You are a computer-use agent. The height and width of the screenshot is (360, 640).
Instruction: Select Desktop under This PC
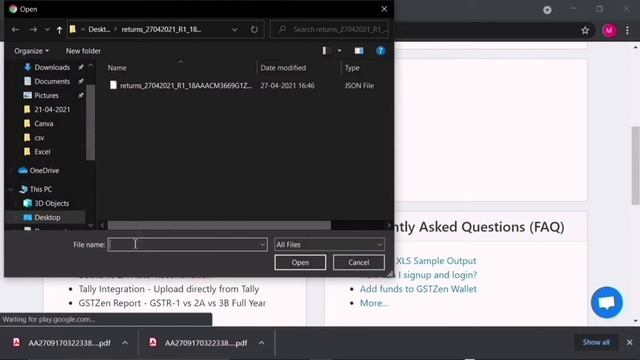(x=47, y=217)
